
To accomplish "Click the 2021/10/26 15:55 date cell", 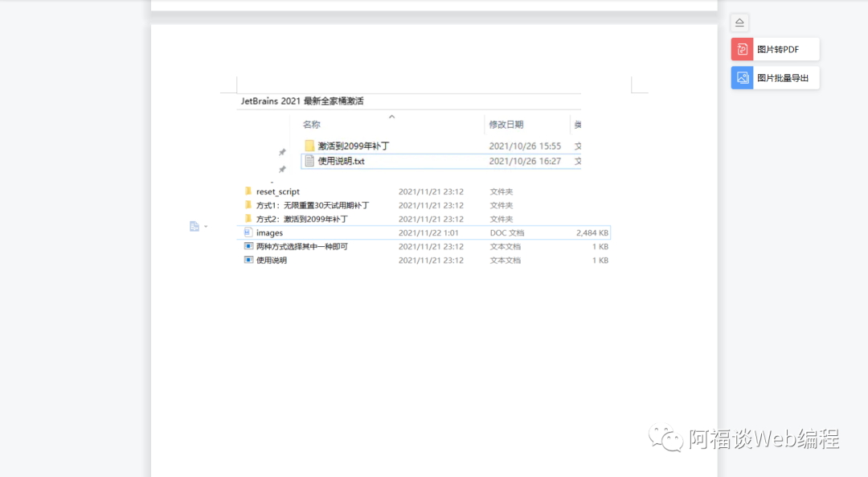I will point(525,146).
